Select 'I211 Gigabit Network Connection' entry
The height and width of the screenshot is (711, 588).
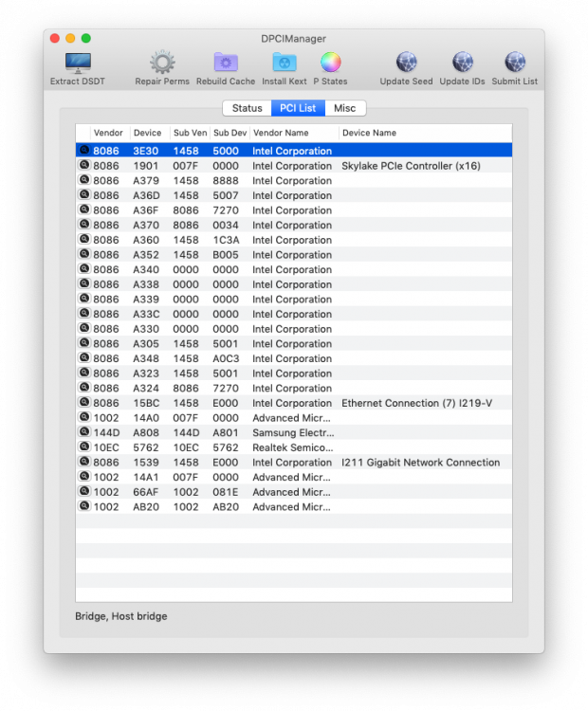coord(420,463)
